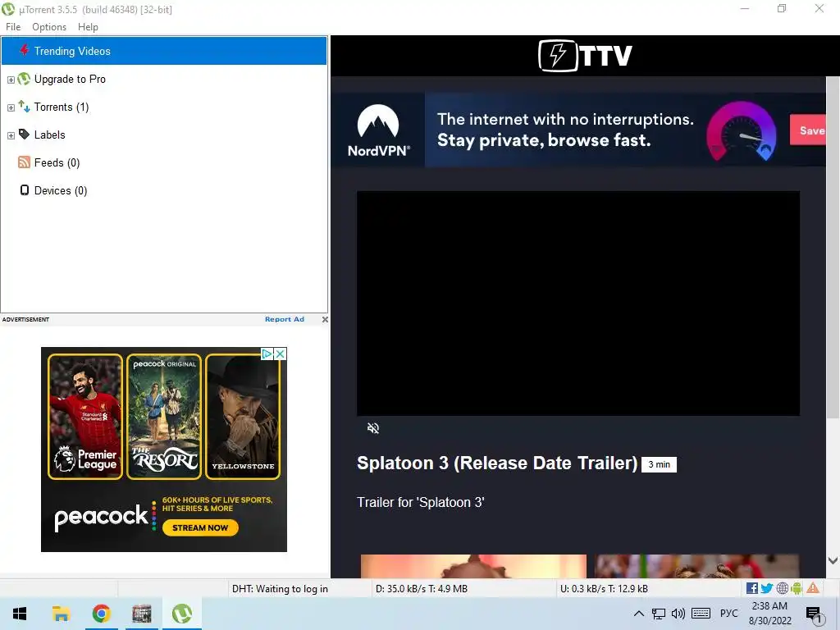Image resolution: width=840 pixels, height=630 pixels.
Task: Click the red lightning Trending Videos icon
Action: tap(24, 50)
